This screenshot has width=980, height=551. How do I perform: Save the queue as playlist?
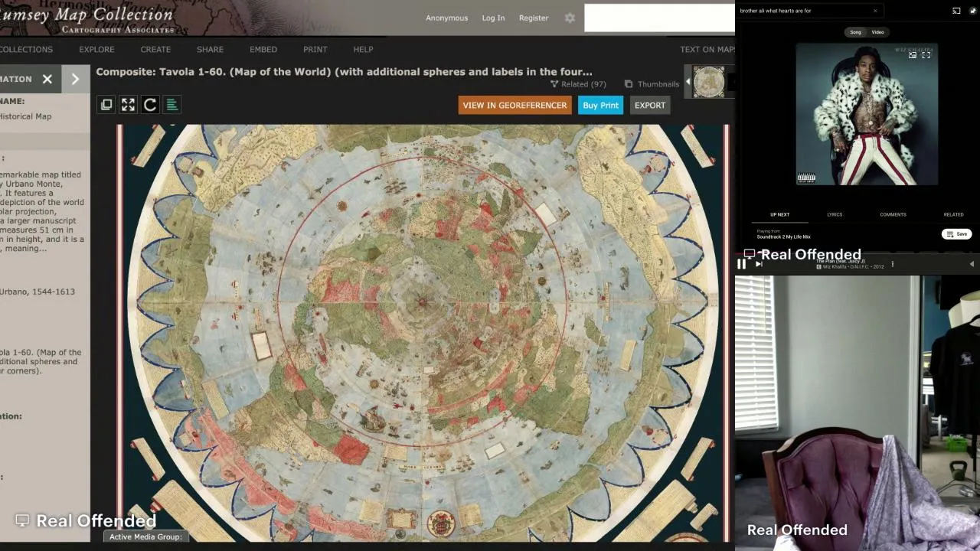tap(957, 234)
